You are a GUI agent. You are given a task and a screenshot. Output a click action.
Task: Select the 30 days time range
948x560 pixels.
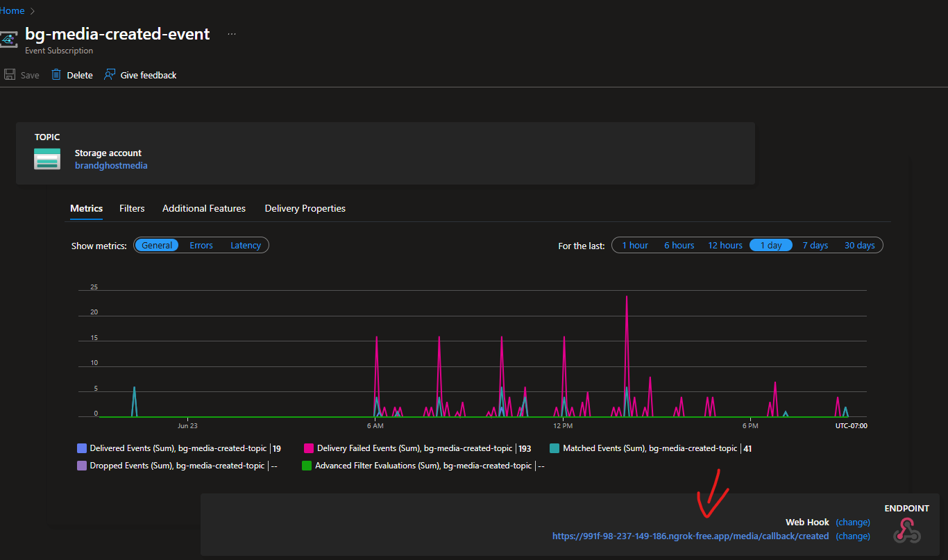point(860,245)
